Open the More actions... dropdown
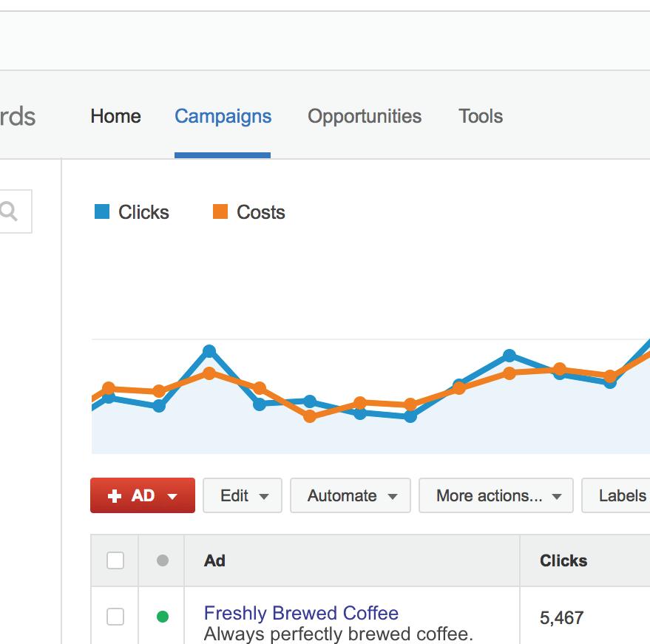 (x=496, y=495)
